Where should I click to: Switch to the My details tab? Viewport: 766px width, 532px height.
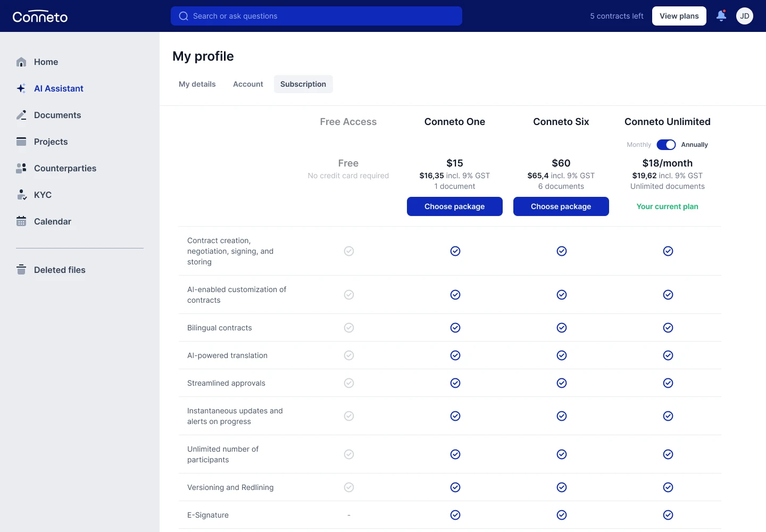pos(197,84)
